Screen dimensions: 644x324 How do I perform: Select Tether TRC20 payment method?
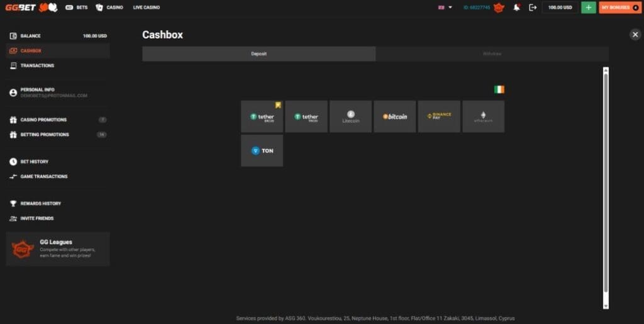306,116
